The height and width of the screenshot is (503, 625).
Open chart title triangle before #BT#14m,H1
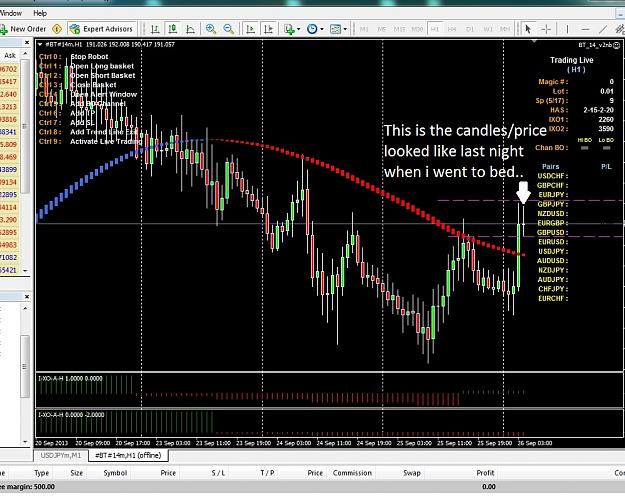pyautogui.click(x=40, y=44)
